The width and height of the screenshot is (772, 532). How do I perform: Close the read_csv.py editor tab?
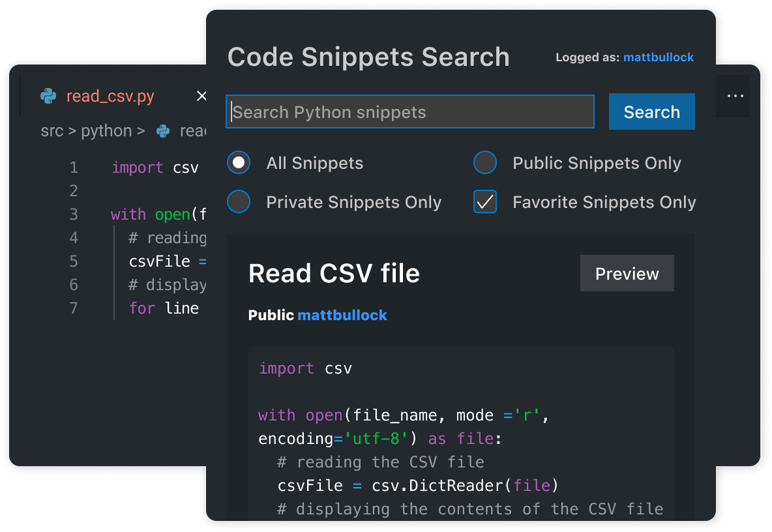tap(201, 96)
